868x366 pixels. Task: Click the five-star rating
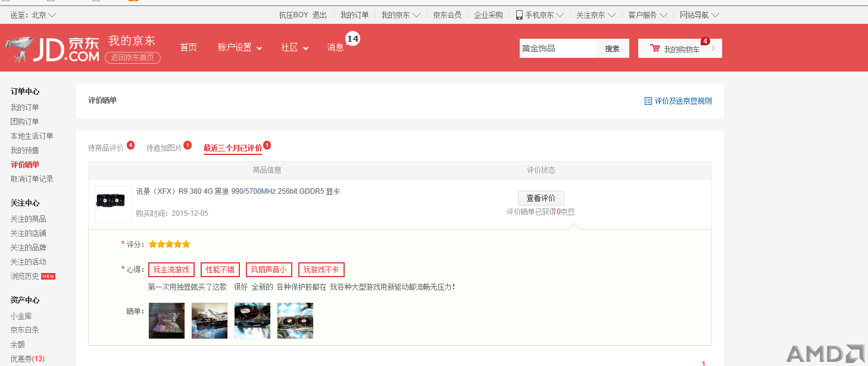[170, 244]
